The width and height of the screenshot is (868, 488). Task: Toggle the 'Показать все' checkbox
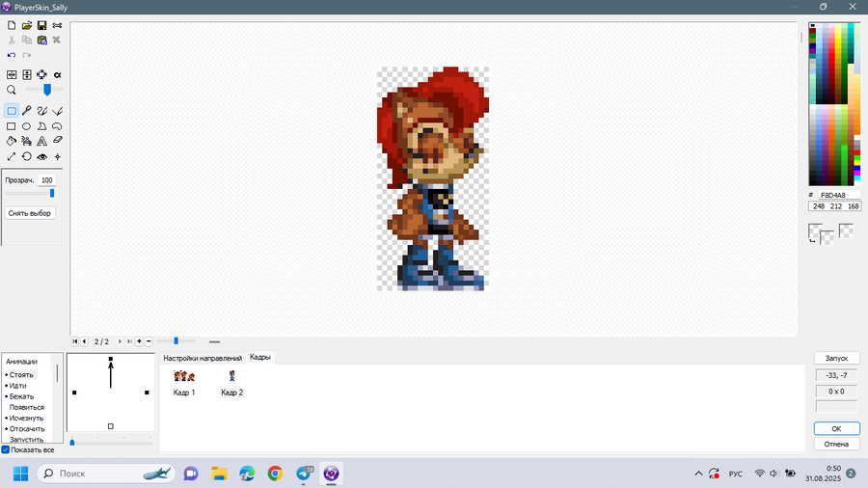(5, 449)
